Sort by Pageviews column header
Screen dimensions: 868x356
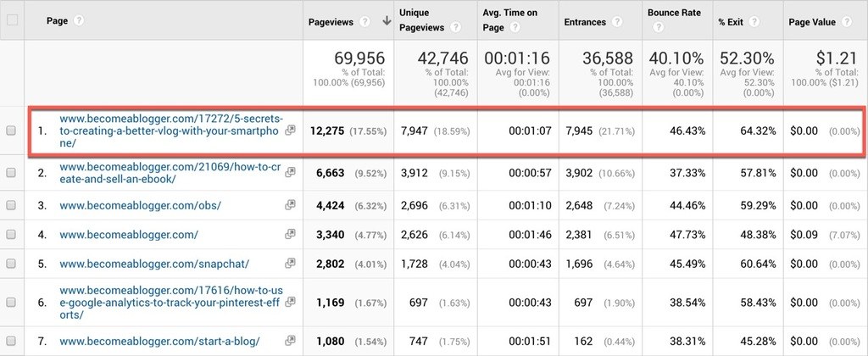331,22
